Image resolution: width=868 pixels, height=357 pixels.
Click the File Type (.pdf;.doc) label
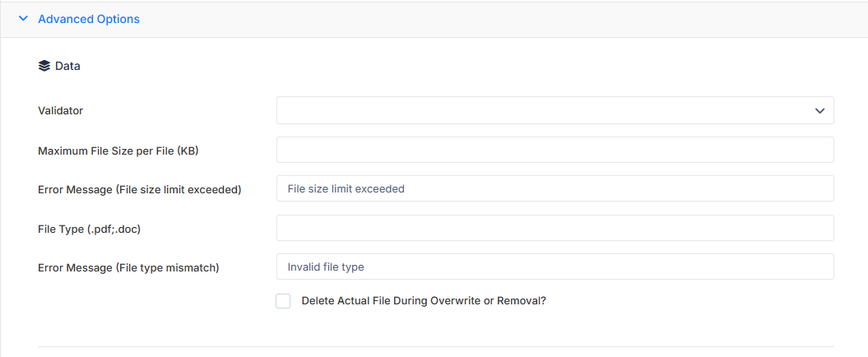[89, 229]
